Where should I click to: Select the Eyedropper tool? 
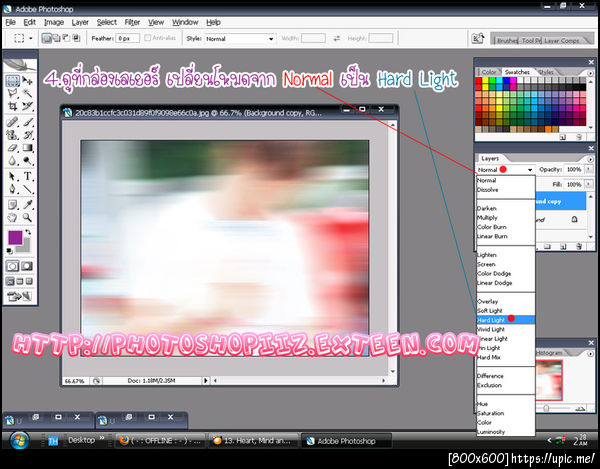(x=27, y=205)
